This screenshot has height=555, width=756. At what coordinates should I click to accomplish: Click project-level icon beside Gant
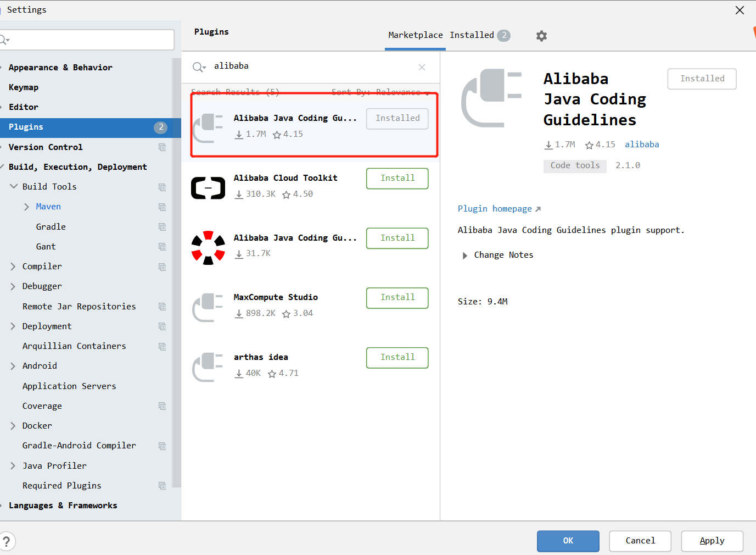[x=162, y=247]
